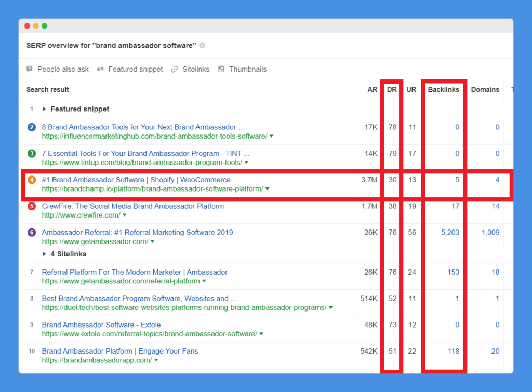Visit the tintup.com brand-ambassador-program-tools URL
Viewport: 532px width, 392px height.
pyautogui.click(x=142, y=163)
